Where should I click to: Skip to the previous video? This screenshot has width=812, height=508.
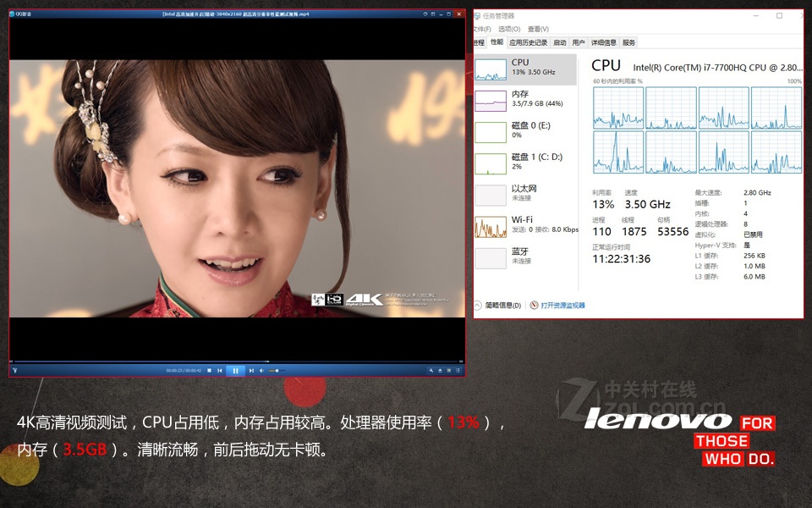point(220,370)
